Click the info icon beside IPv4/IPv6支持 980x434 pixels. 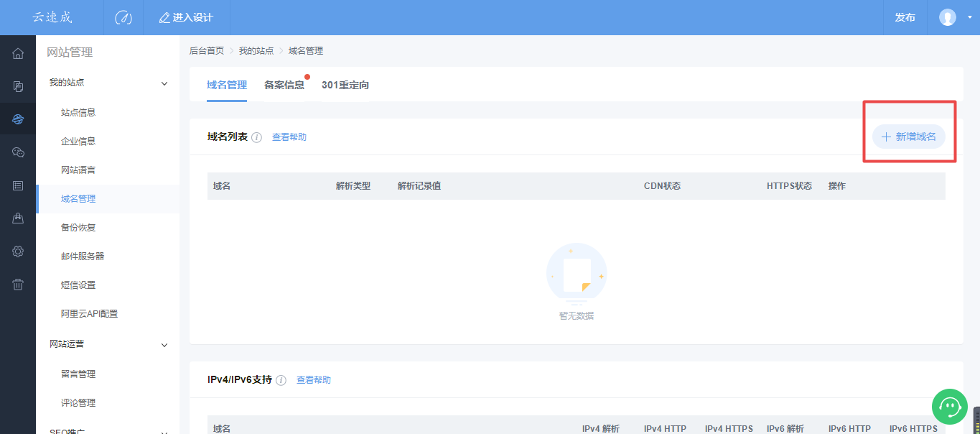[x=281, y=380]
